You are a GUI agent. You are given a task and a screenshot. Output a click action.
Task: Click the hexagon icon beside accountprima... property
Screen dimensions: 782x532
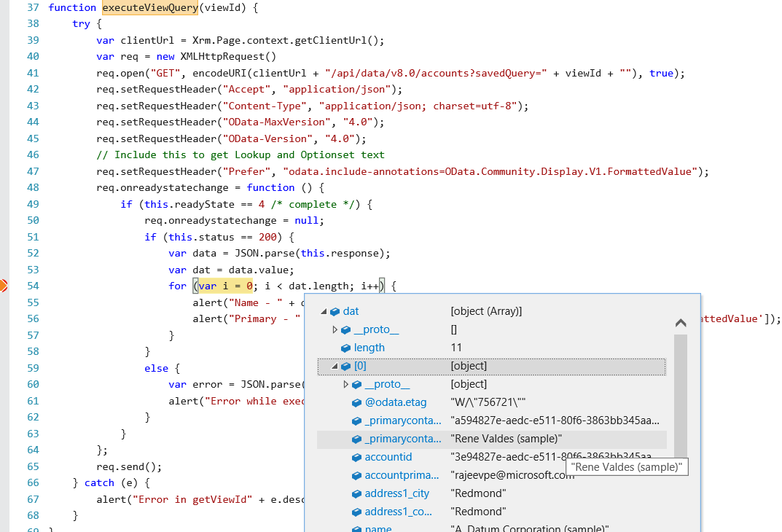(356, 475)
